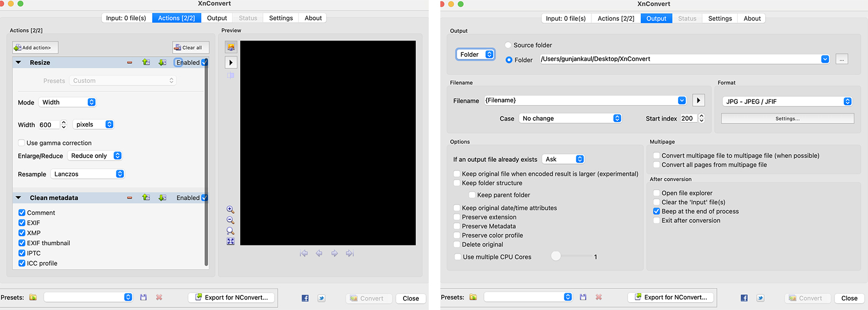Zoom in on the preview
The width and height of the screenshot is (868, 310).
[230, 210]
